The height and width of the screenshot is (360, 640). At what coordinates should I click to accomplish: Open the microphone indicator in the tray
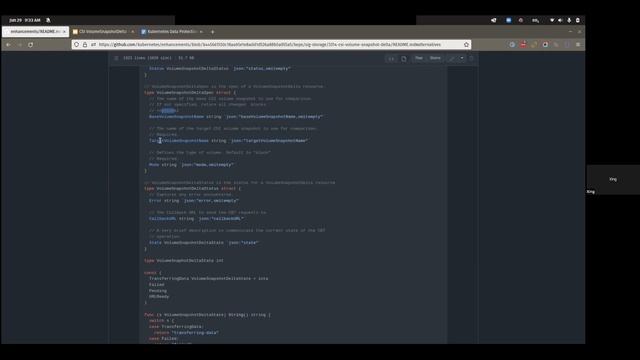click(x=569, y=20)
